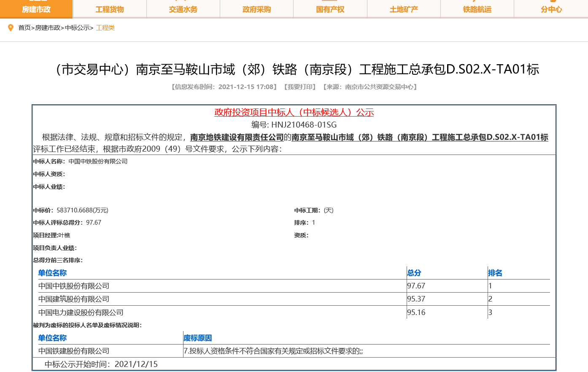588x372 pixels.
Task: Open the 分中心 tab
Action: click(551, 9)
